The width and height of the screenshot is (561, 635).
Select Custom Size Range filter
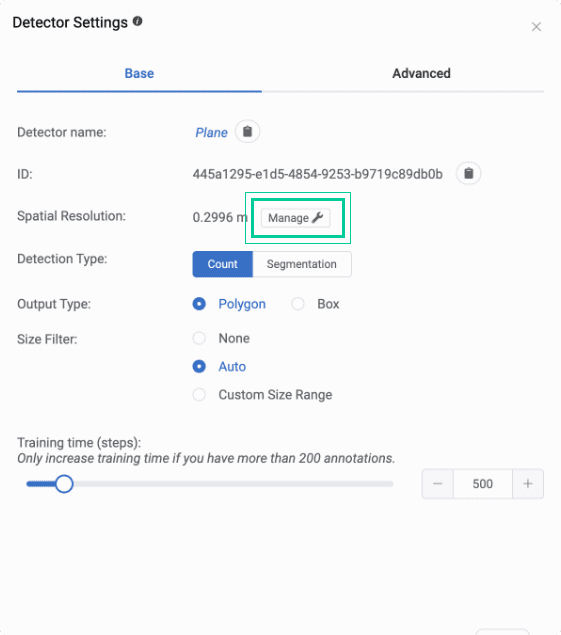pyautogui.click(x=262, y=394)
